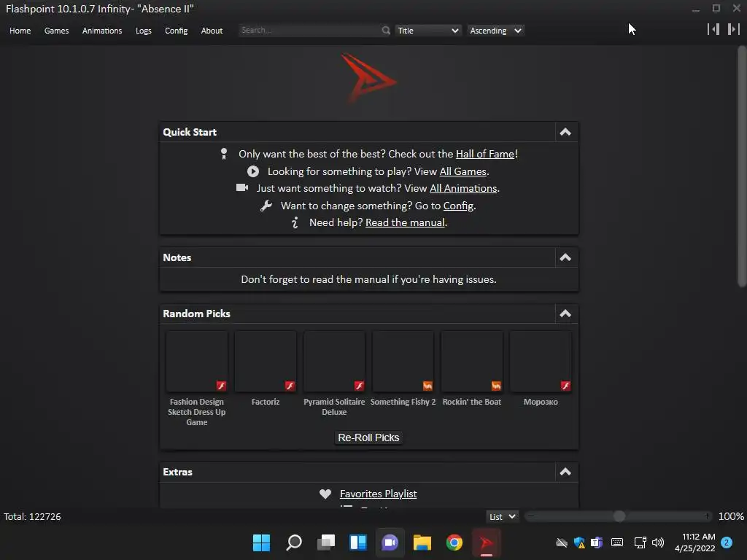
Task: Open File Explorer from the taskbar
Action: [422, 542]
